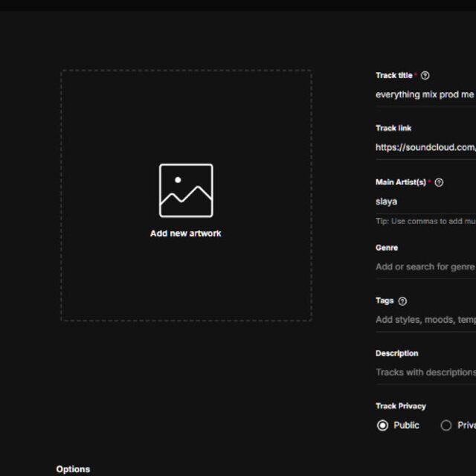Open Main Artist(s) help icon
This screenshot has height=476, width=476.
pyautogui.click(x=439, y=182)
